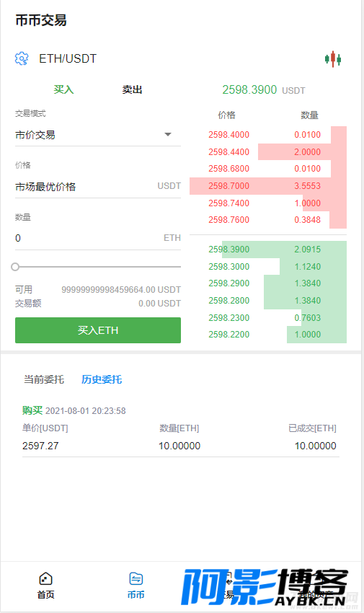The image size is (364, 613).
Task: Click the ETH/USDT trading pair title
Action: [68, 58]
